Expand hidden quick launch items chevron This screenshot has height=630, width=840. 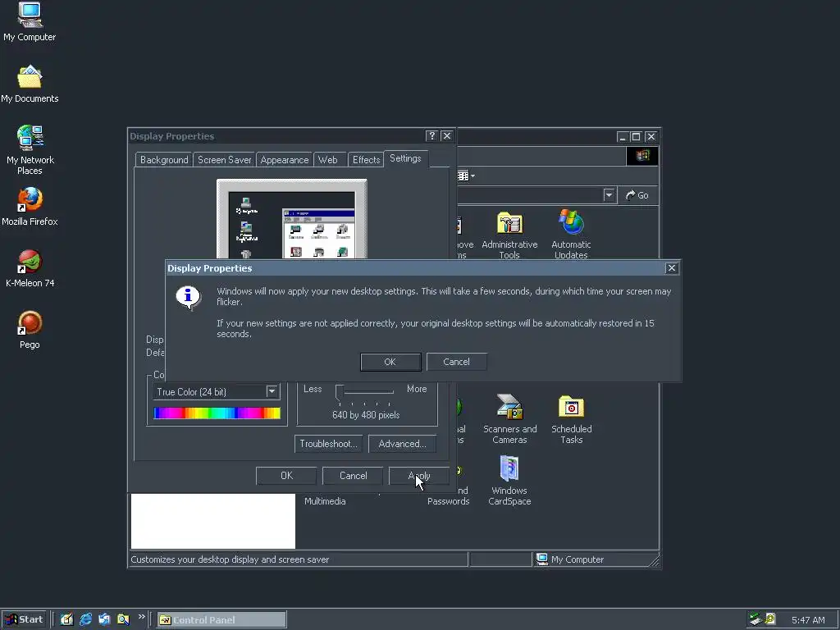pos(141,617)
